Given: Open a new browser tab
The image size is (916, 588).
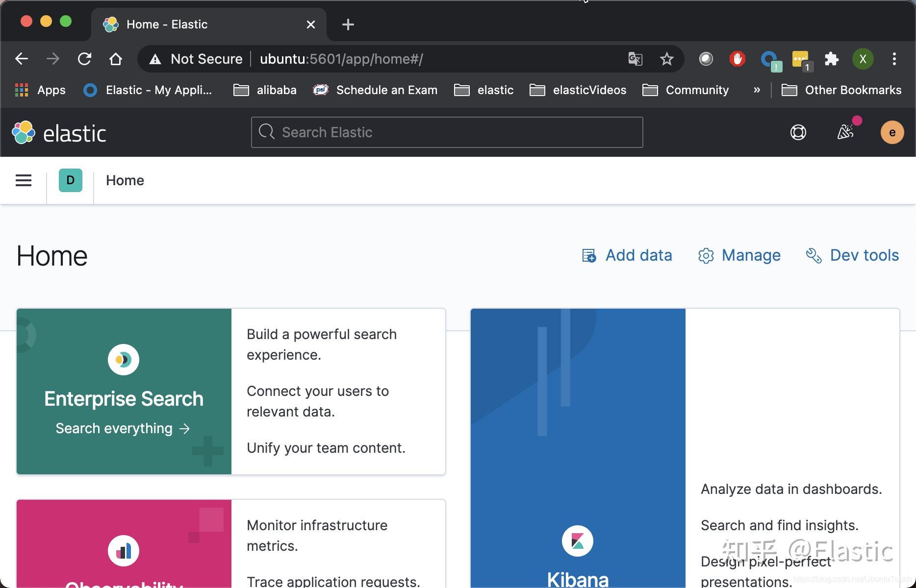Looking at the screenshot, I should pyautogui.click(x=348, y=24).
